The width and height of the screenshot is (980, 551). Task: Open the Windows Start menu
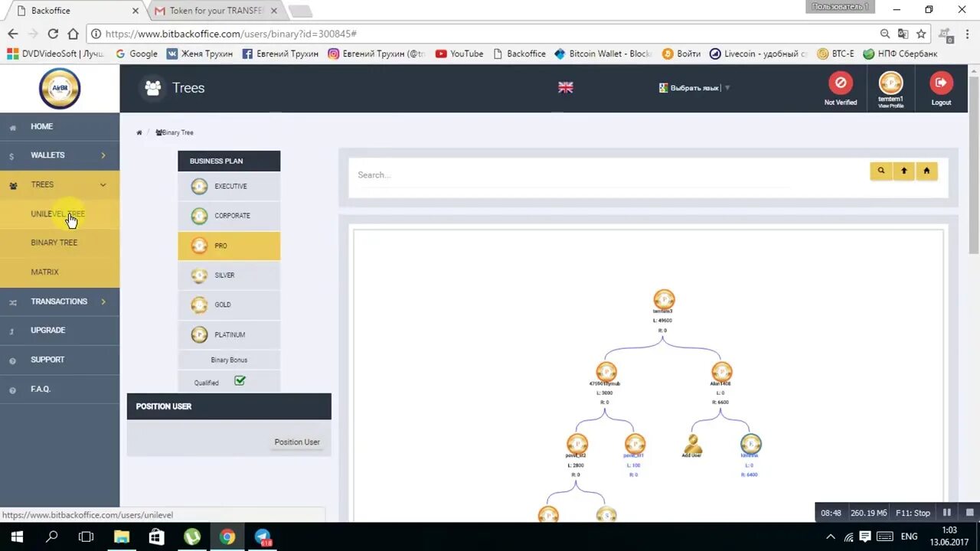(16, 537)
